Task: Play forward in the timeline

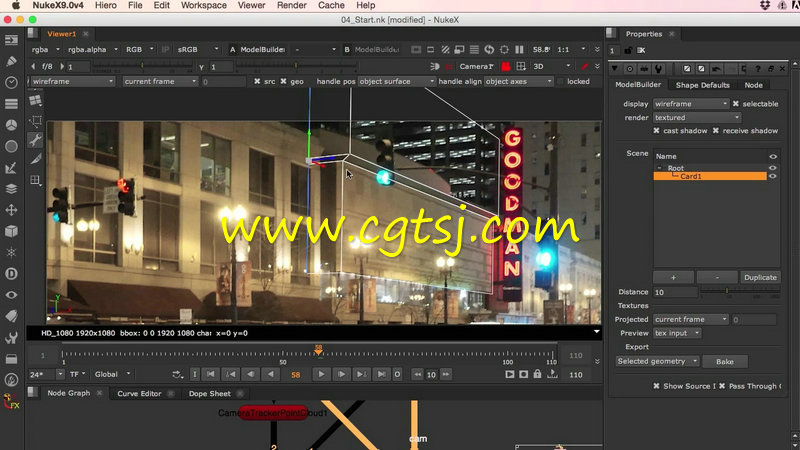Action: [x=321, y=374]
